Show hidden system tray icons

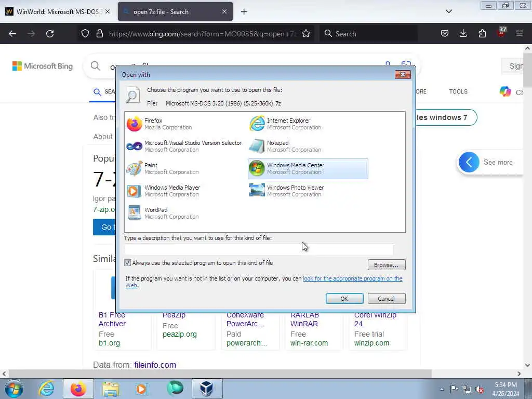click(x=442, y=389)
